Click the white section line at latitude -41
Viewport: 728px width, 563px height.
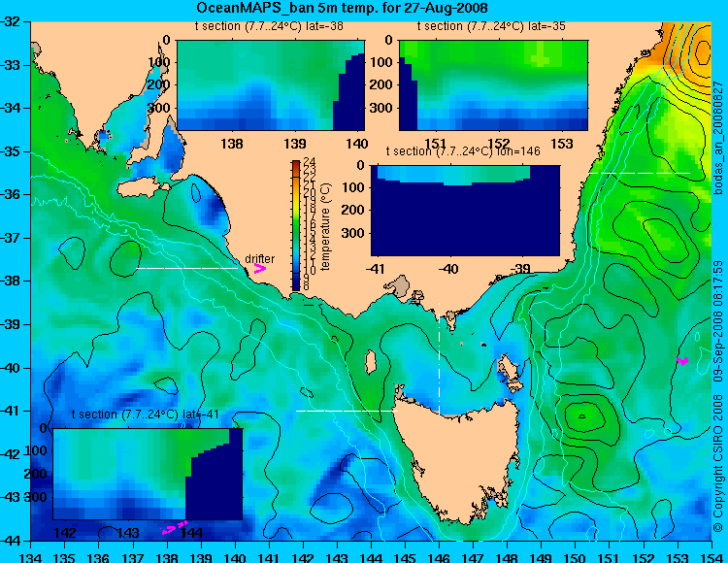(x=347, y=411)
